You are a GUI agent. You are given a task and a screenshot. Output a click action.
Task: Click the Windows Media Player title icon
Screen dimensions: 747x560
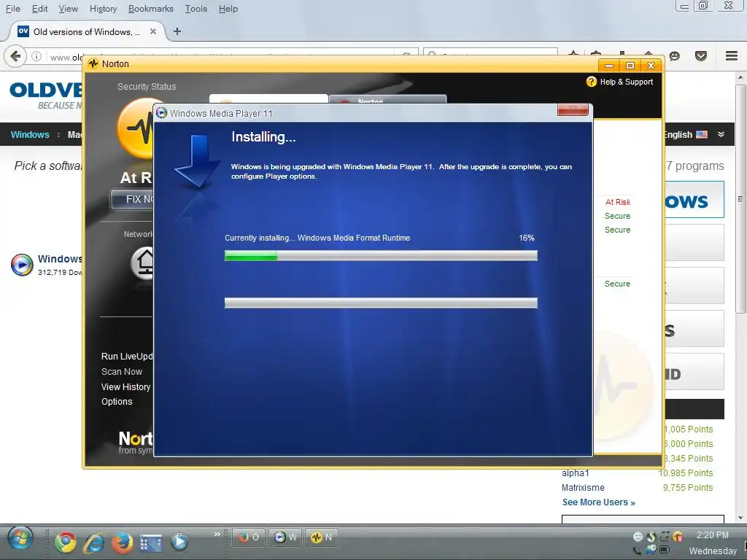point(161,113)
